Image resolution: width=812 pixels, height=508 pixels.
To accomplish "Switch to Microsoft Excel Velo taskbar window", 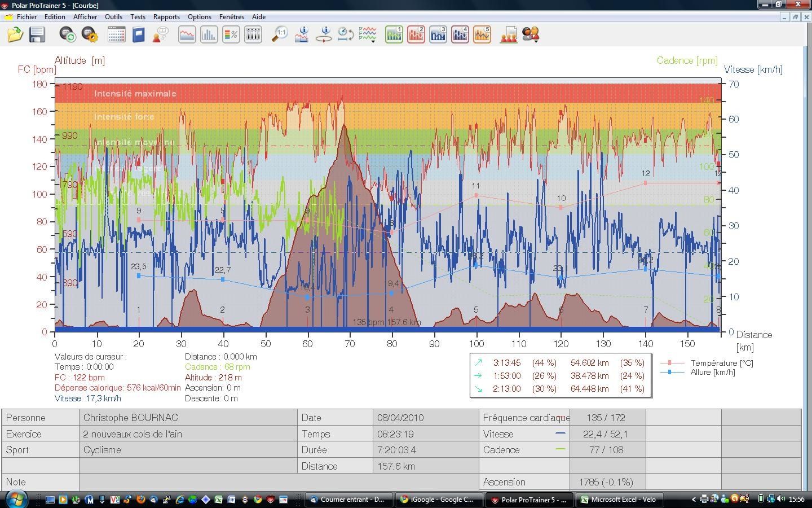I will tap(619, 500).
